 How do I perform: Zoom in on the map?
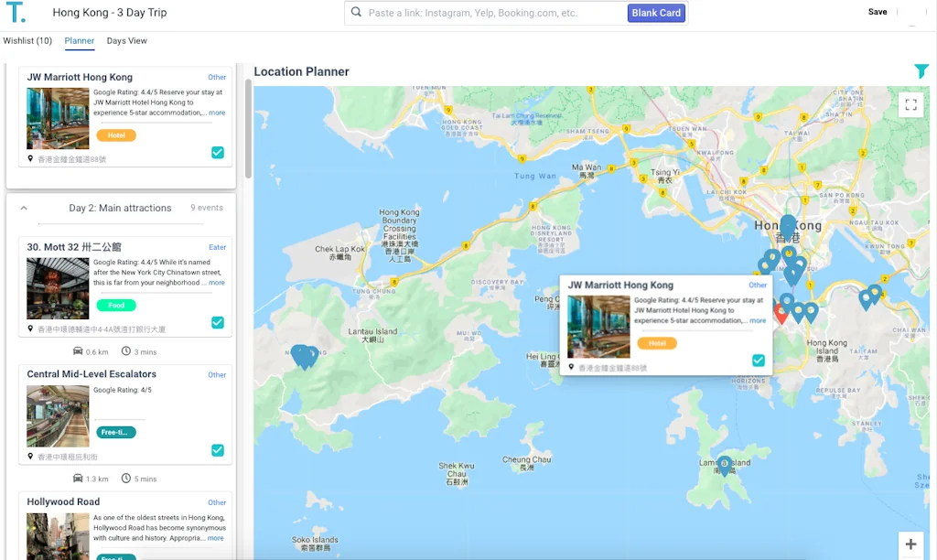click(x=910, y=544)
